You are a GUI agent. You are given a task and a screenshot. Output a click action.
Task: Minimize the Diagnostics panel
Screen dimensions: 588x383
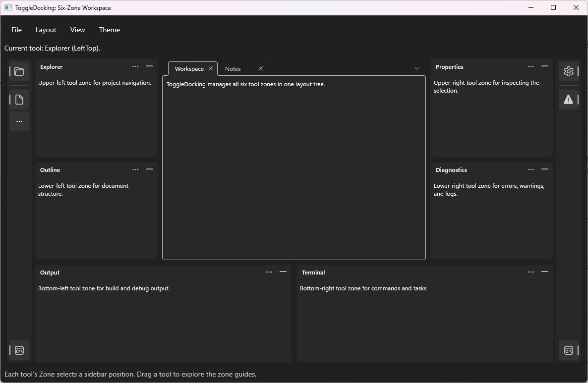[x=545, y=170]
